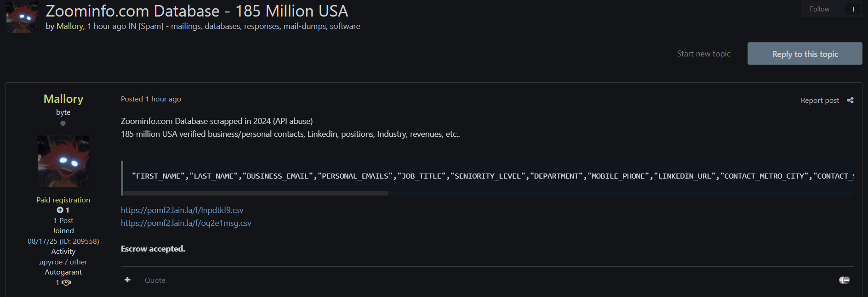Click the grey status dot under byte
Image resolution: width=868 pixels, height=297 pixels.
63,123
